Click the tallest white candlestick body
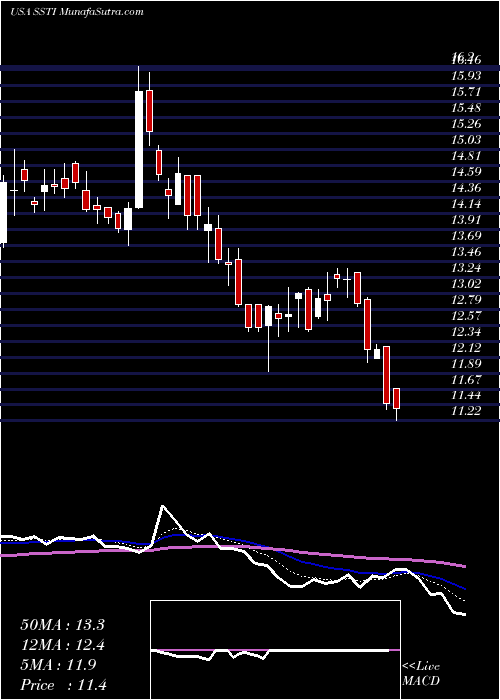The image size is (500, 700). click(139, 150)
